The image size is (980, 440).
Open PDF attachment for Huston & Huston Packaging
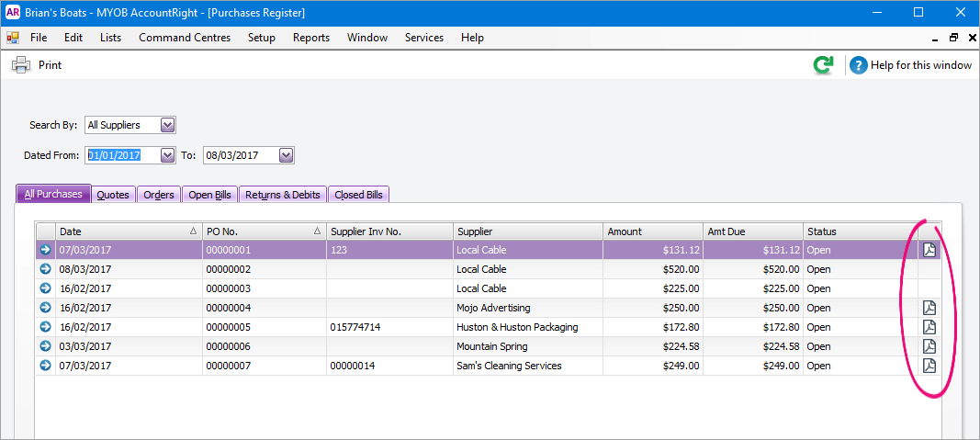[929, 327]
